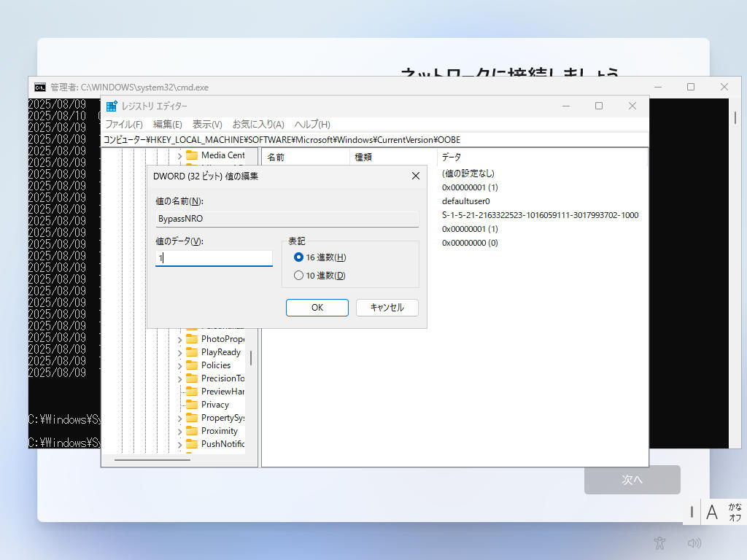Select the 16 進数 hexadecimal radio button

click(x=298, y=257)
